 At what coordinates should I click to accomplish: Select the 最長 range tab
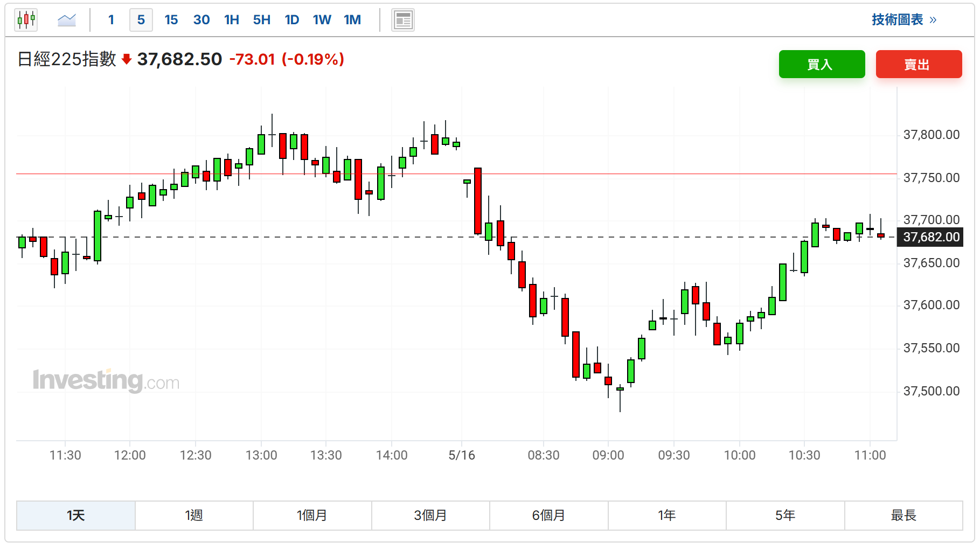click(903, 516)
